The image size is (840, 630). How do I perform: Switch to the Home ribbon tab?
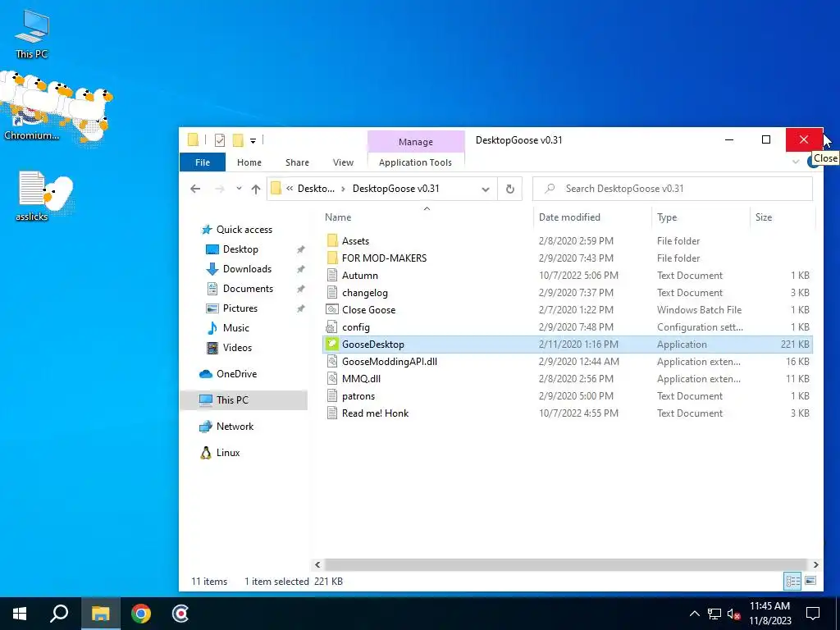point(249,162)
